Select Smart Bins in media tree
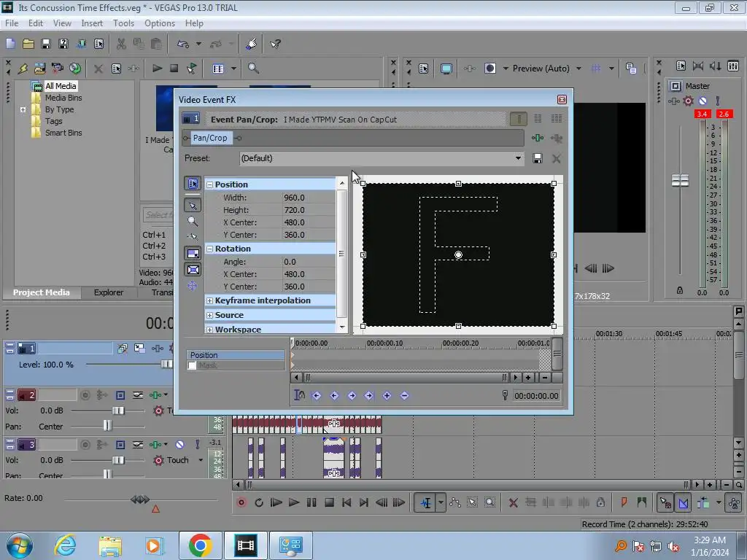This screenshot has width=747, height=560. point(63,133)
